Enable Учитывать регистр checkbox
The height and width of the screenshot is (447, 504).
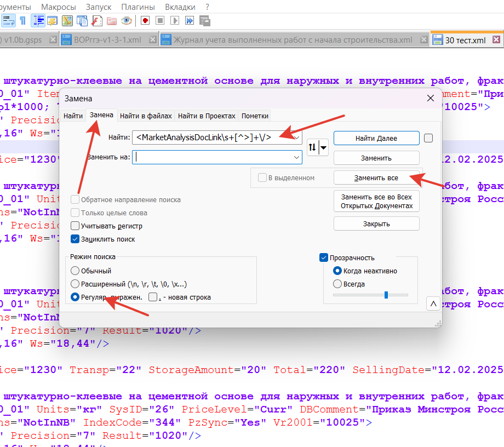(75, 226)
